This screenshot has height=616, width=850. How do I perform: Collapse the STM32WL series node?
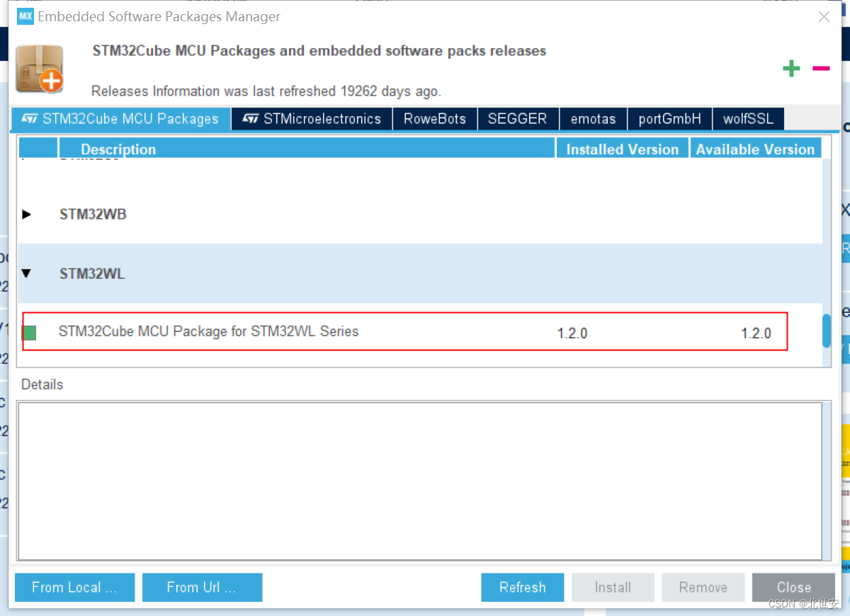pyautogui.click(x=26, y=273)
